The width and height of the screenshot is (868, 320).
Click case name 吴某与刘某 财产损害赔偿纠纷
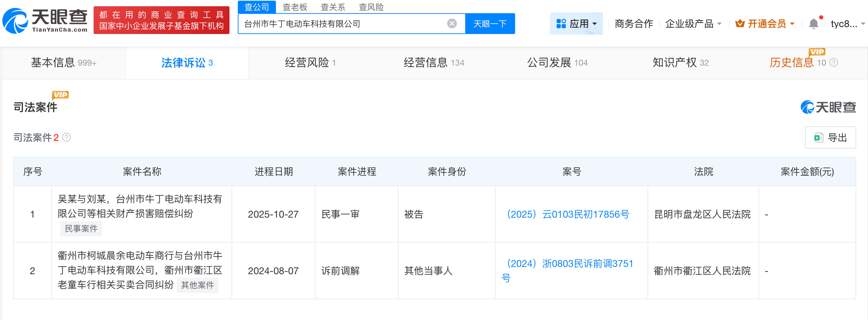pyautogui.click(x=140, y=206)
